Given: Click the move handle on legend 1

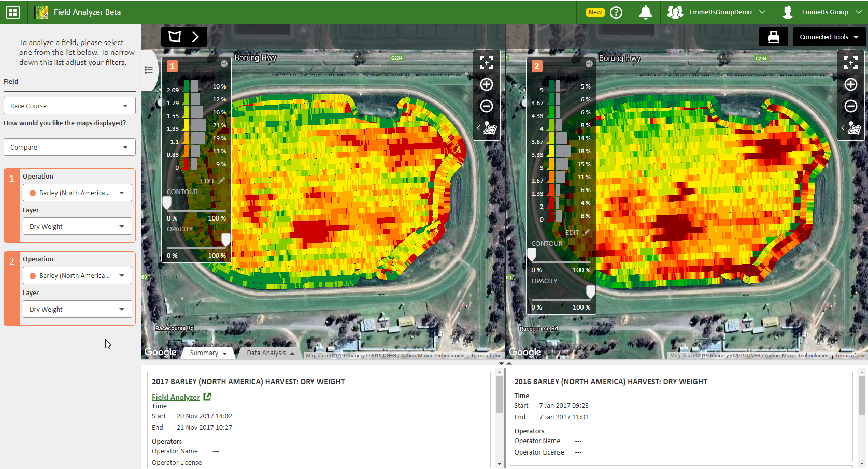Looking at the screenshot, I should [224, 64].
